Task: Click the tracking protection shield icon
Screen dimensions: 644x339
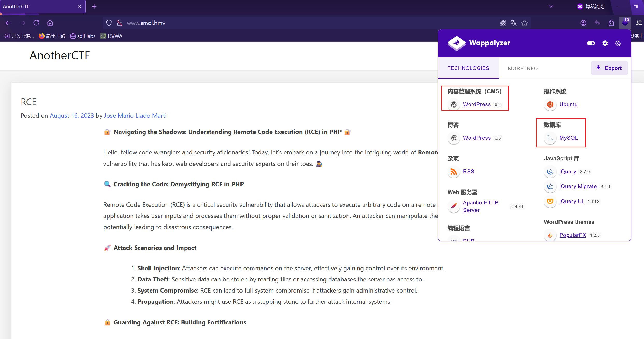Action: coord(109,23)
